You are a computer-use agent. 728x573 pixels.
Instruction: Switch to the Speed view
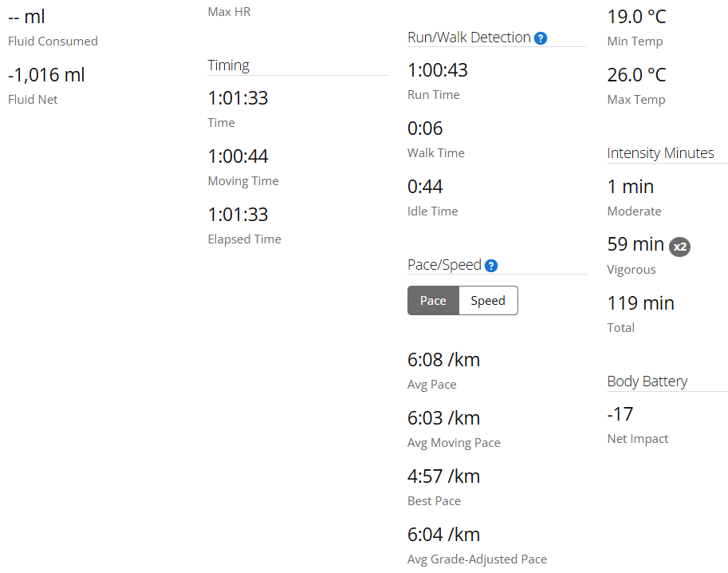(x=488, y=301)
